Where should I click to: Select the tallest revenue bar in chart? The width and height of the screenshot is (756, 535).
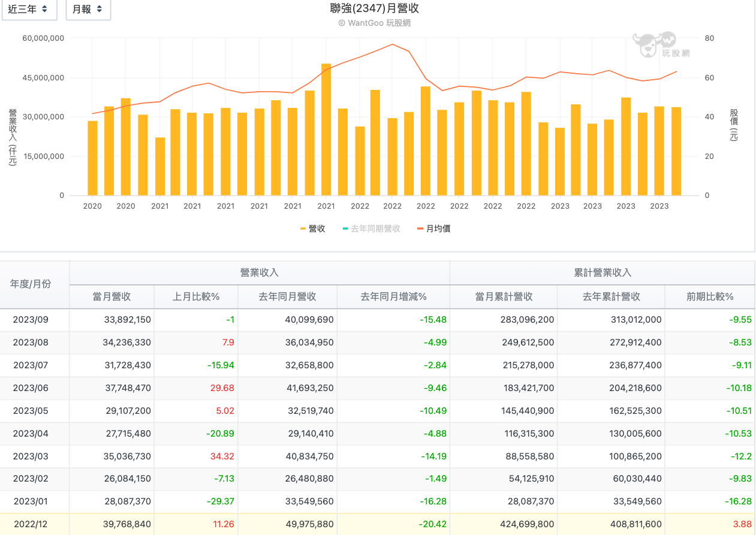click(x=326, y=129)
